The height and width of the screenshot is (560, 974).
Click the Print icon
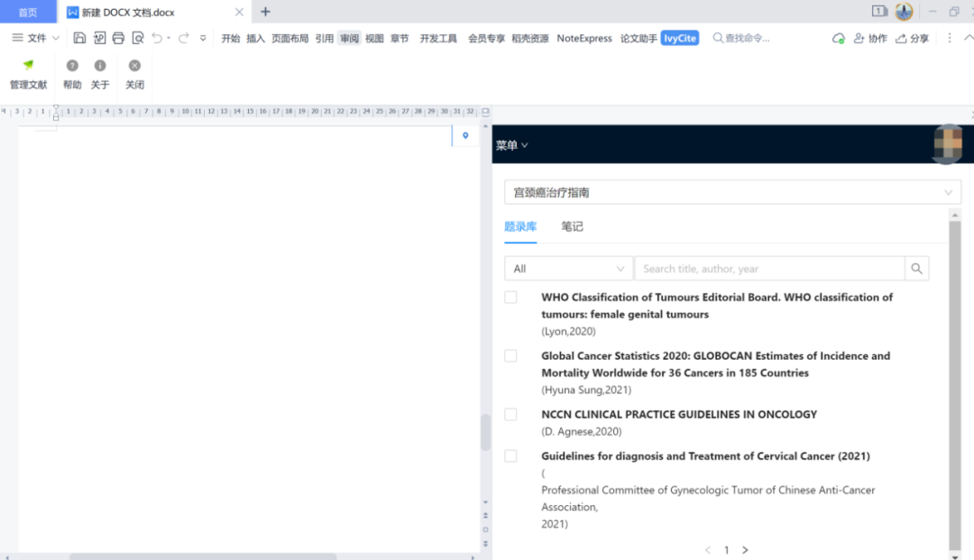point(118,38)
